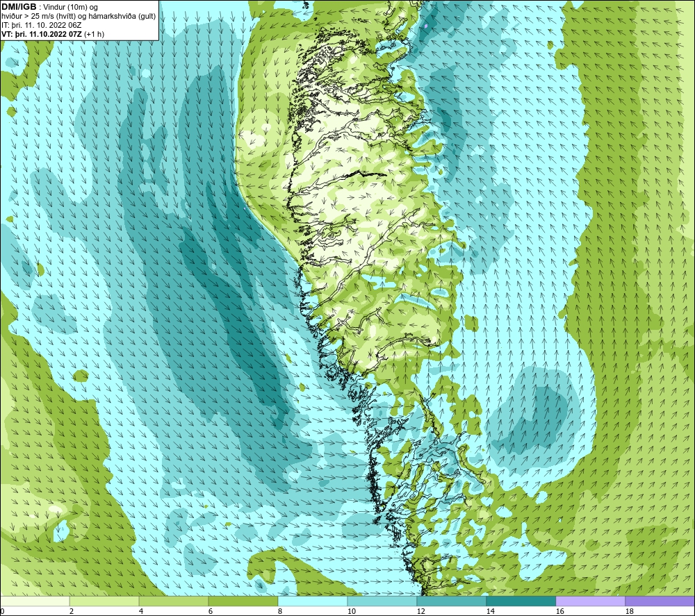Click the legend label '18'
The width and height of the screenshot is (695, 616).
coord(629,611)
